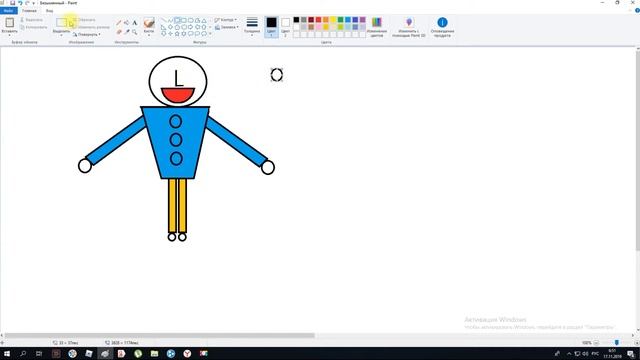Pick the orange color swatch

point(326,20)
